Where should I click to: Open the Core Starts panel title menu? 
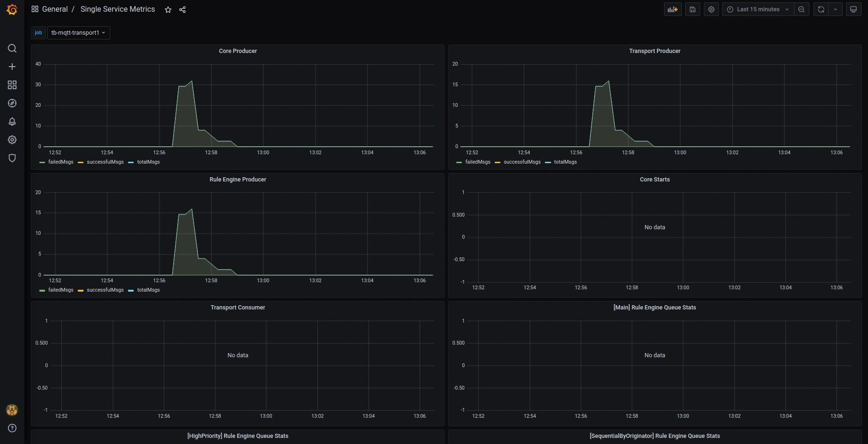[655, 180]
